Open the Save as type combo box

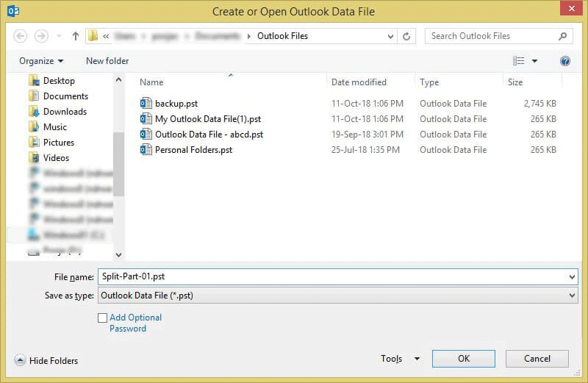pos(337,296)
